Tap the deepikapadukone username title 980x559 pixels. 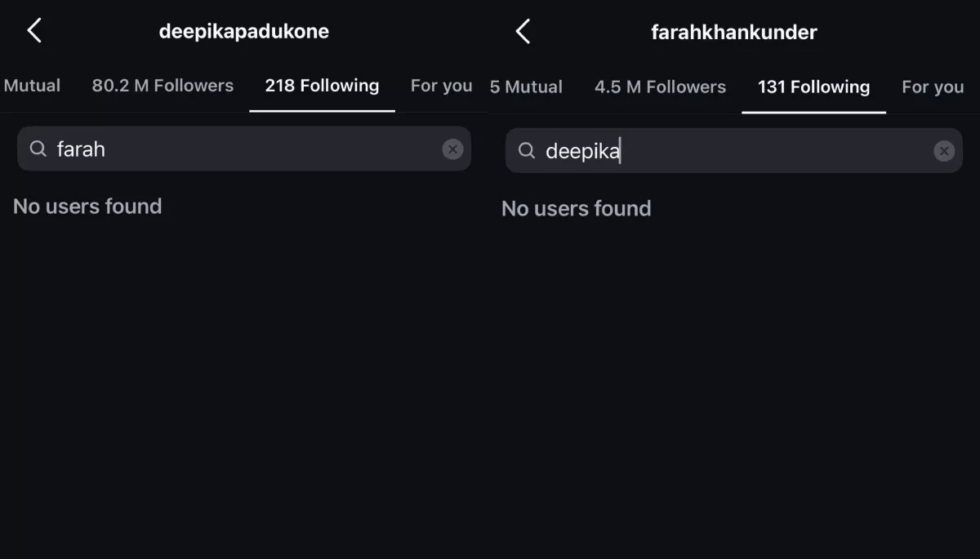coord(243,32)
